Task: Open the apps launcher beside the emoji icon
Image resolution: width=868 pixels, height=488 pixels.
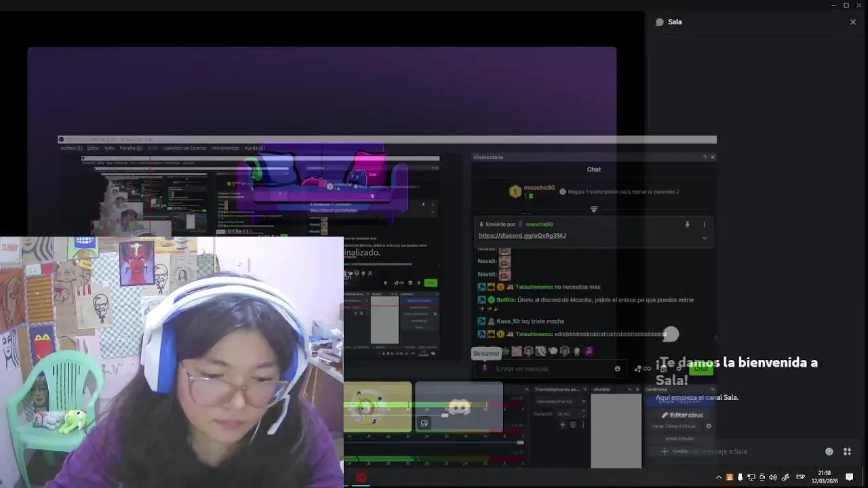Action: click(x=847, y=451)
